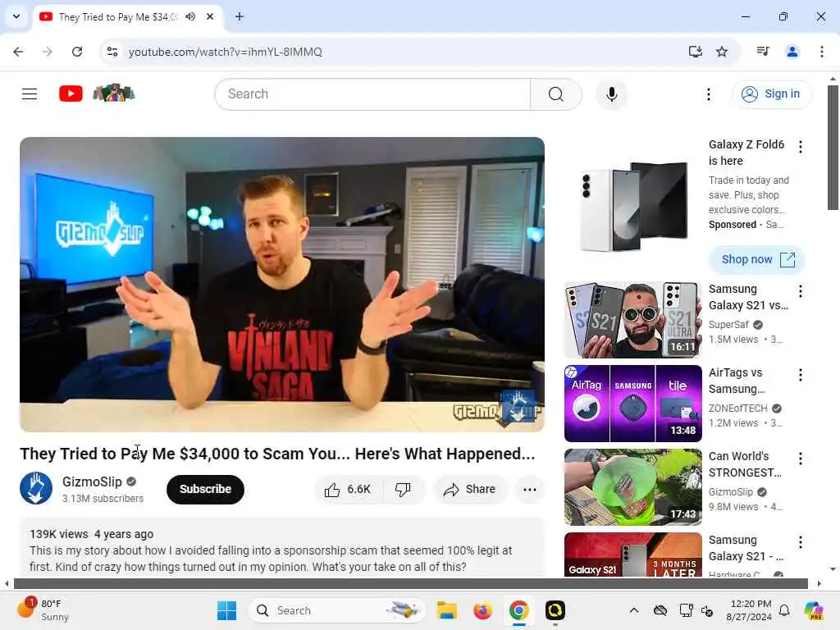Open options for Galaxy Z Fold6 ad
840x630 pixels.
801,147
